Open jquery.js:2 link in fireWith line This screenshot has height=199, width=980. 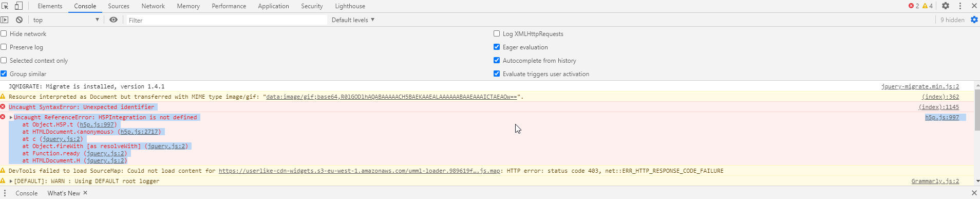(166, 146)
